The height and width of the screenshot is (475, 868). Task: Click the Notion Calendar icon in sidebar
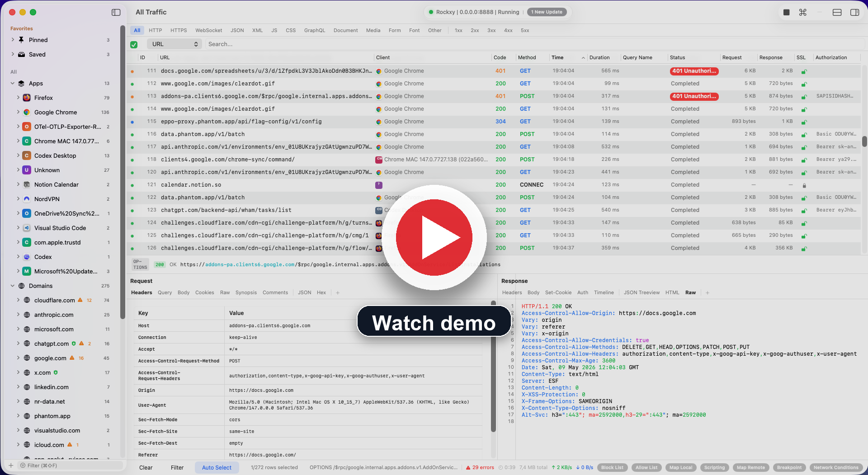27,184
